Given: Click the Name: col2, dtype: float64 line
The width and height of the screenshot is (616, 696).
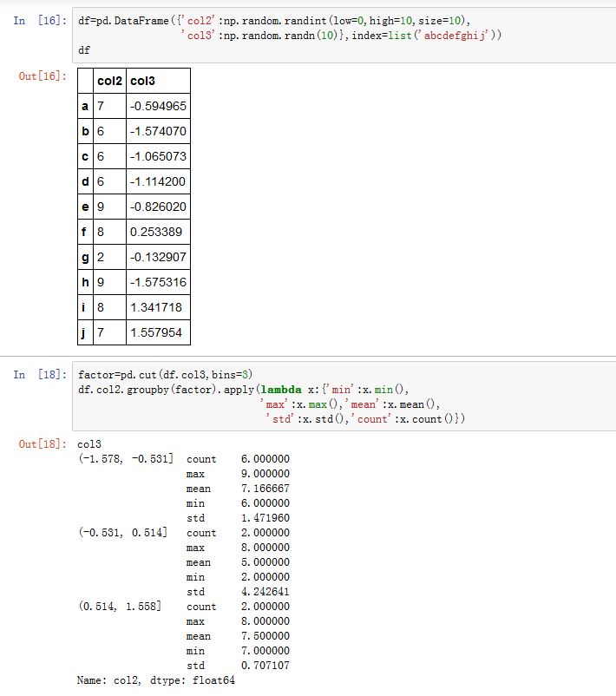Looking at the screenshot, I should pyautogui.click(x=156, y=680).
